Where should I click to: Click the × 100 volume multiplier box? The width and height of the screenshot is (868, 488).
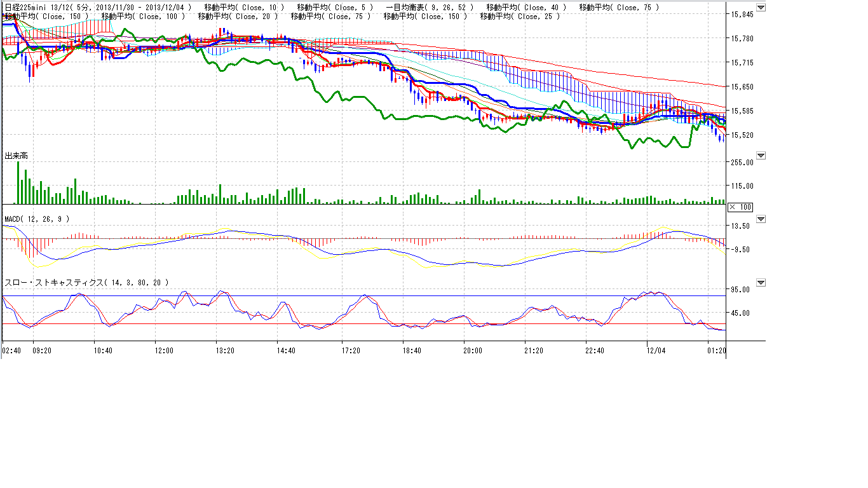coord(740,207)
